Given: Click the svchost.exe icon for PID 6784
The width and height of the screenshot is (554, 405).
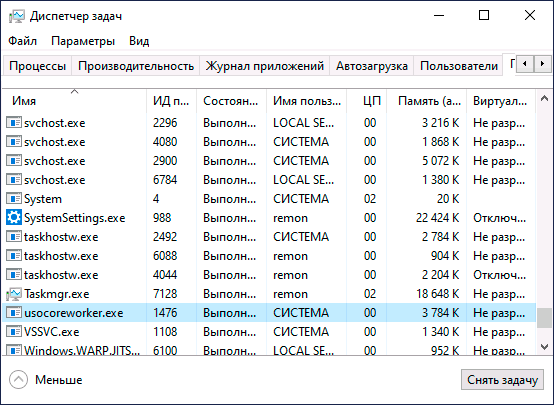Looking at the screenshot, I should coord(14,180).
